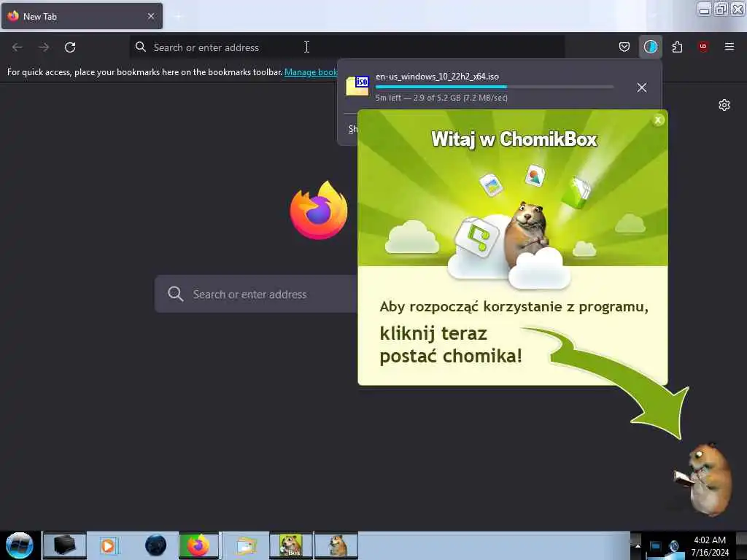Screen dimensions: 747x560
Task: Open the list all tabs dropdown arrow
Action: 654,16
